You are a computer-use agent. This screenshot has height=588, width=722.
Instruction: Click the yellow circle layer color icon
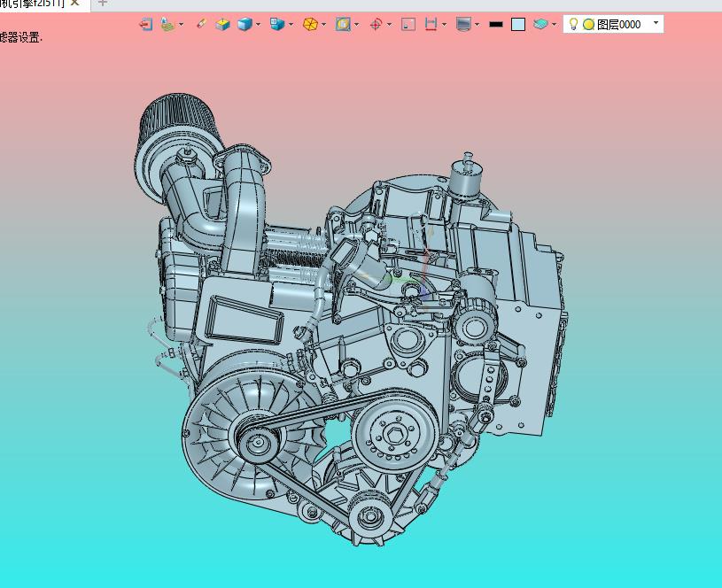click(x=588, y=25)
